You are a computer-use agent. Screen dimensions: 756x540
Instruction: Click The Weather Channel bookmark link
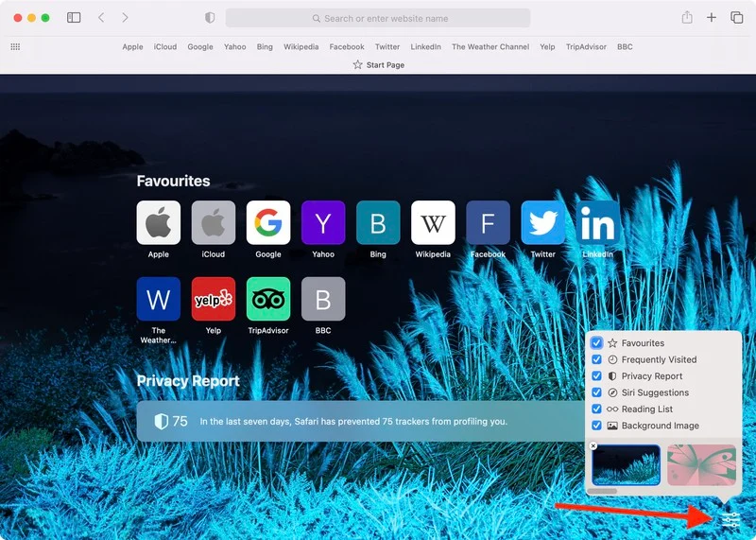[490, 46]
